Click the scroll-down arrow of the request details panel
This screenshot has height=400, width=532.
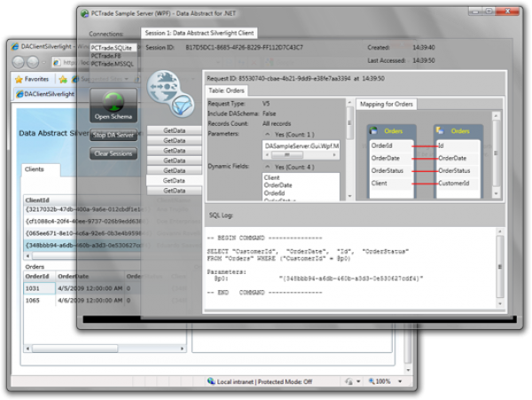point(349,196)
